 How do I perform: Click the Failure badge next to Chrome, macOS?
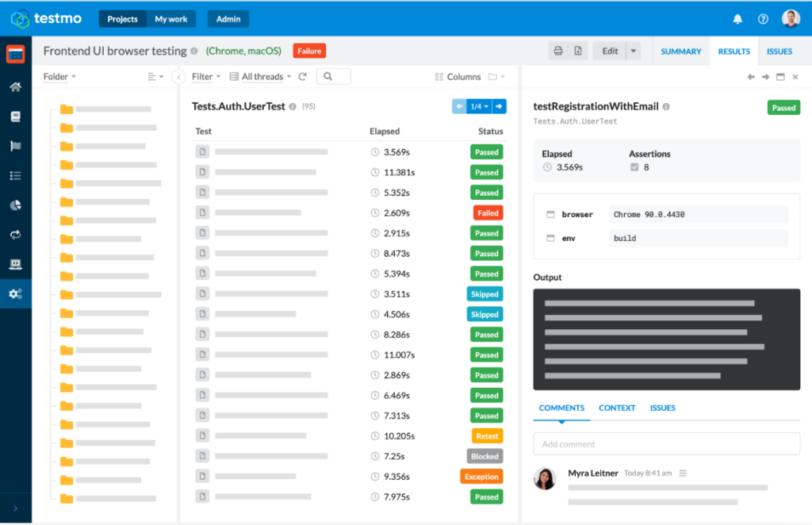[x=309, y=50]
